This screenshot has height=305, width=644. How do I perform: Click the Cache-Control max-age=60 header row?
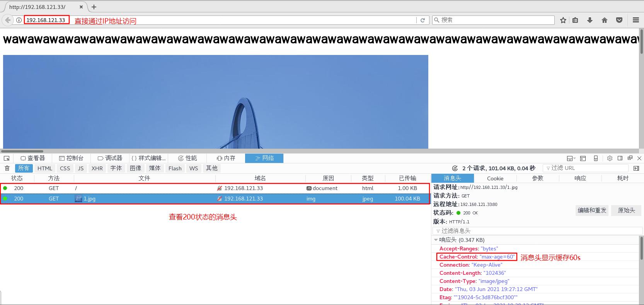click(535, 257)
